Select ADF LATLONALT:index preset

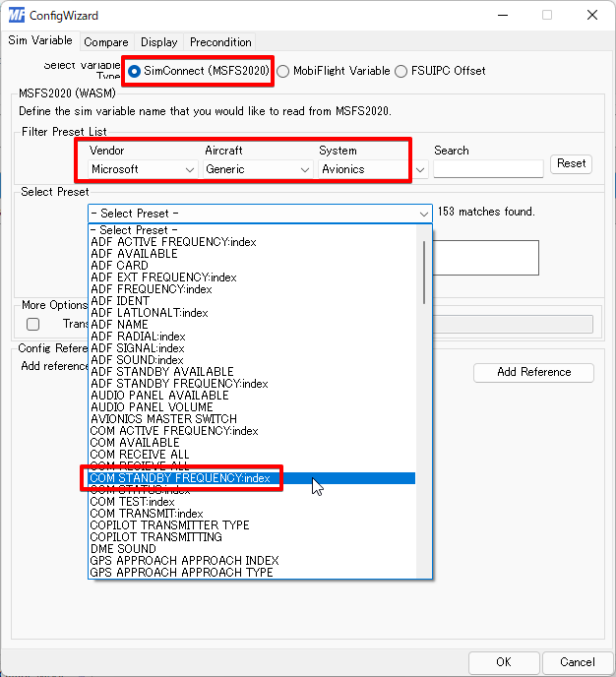(252, 313)
